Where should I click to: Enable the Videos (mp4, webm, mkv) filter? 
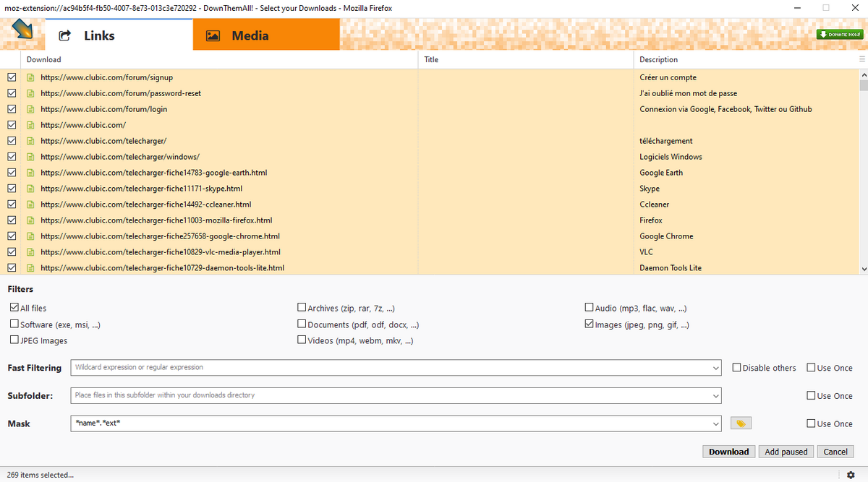[x=302, y=340]
